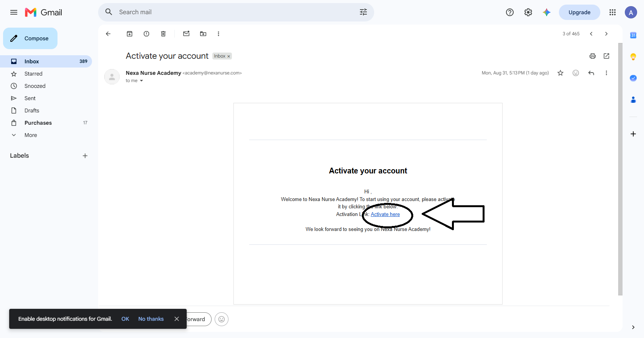Open toolbar More options menu

[219, 34]
